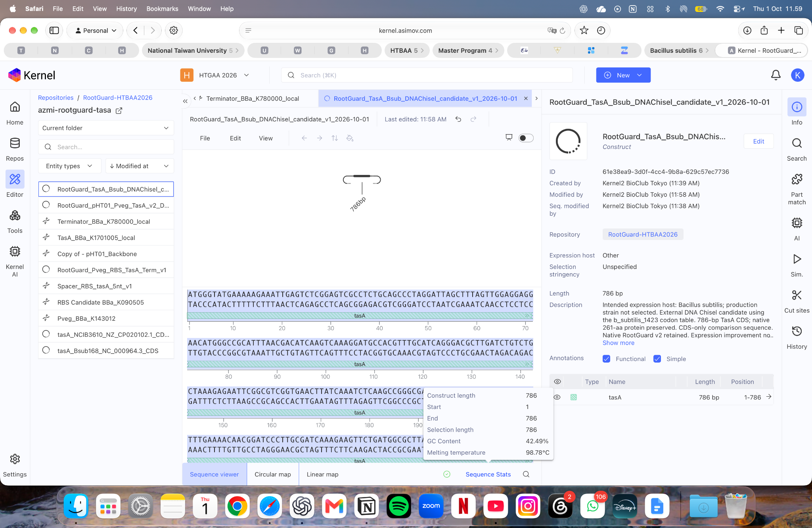
Task: Open Kernel AI in left sidebar
Action: point(15,261)
